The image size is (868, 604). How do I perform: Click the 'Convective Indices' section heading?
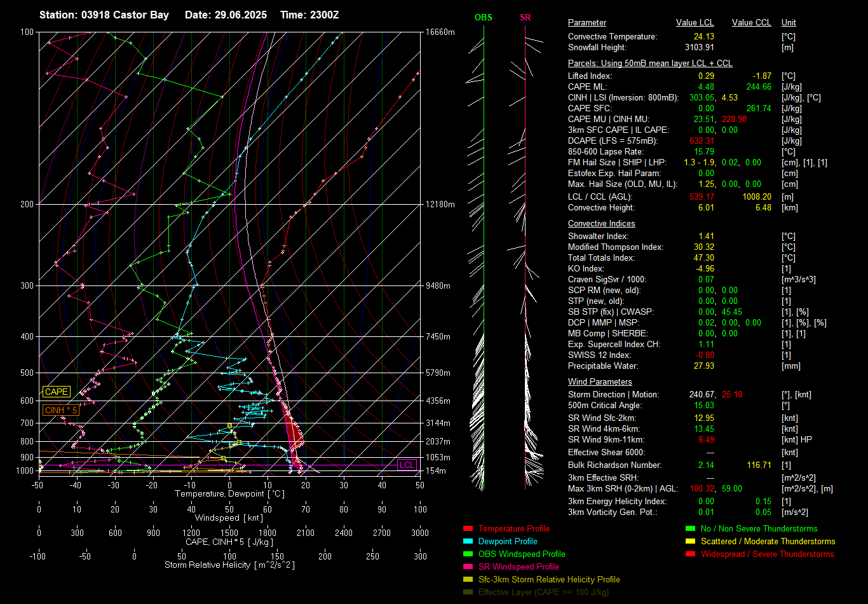click(x=601, y=223)
